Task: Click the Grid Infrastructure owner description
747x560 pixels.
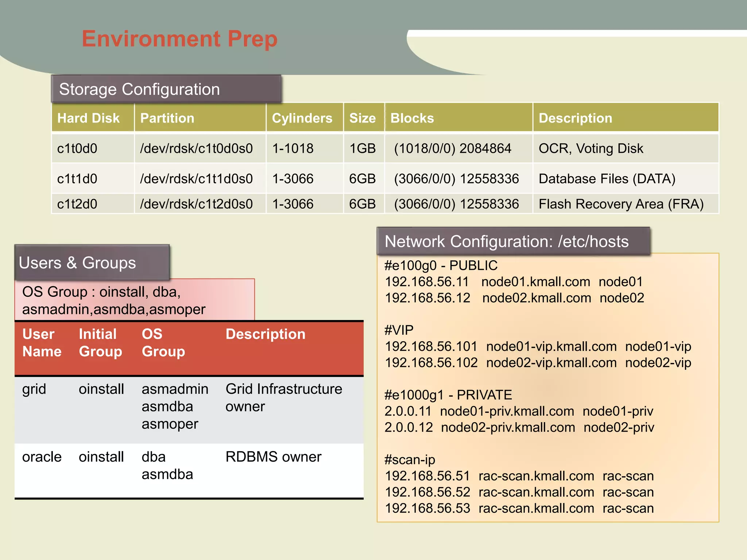Action: (284, 398)
